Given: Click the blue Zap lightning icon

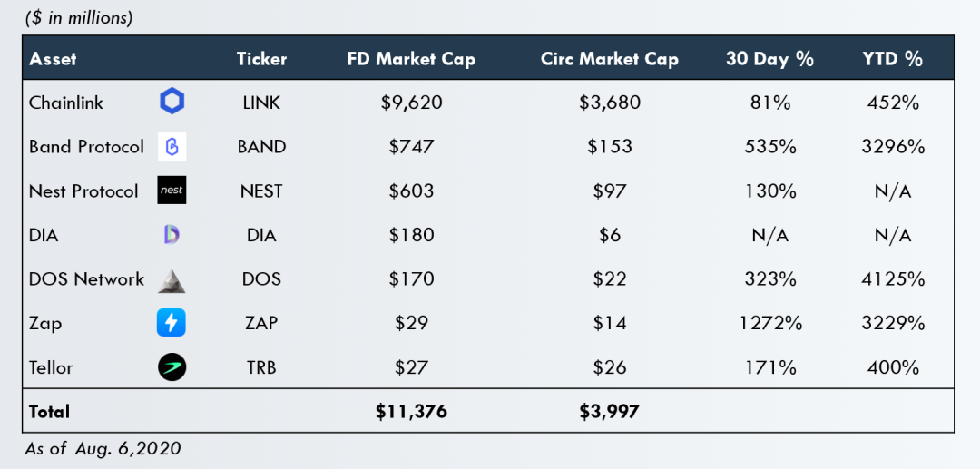Looking at the screenshot, I should [x=171, y=324].
